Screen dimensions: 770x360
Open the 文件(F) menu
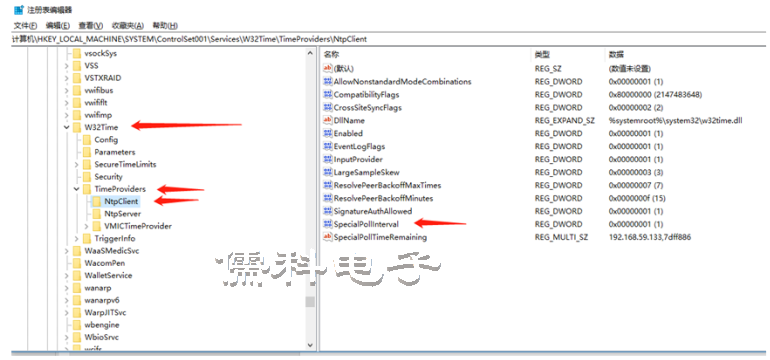[x=26, y=26]
